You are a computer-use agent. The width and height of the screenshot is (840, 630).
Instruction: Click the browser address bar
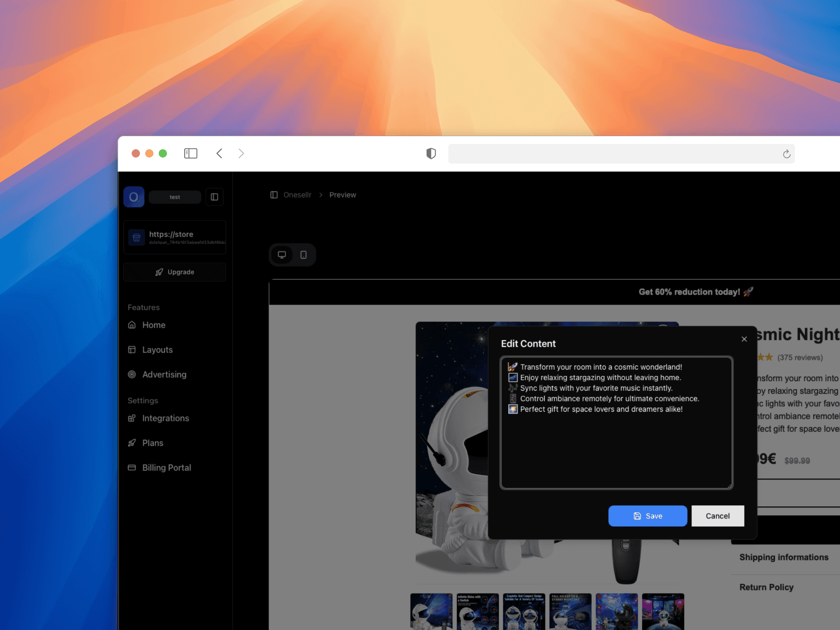click(621, 154)
